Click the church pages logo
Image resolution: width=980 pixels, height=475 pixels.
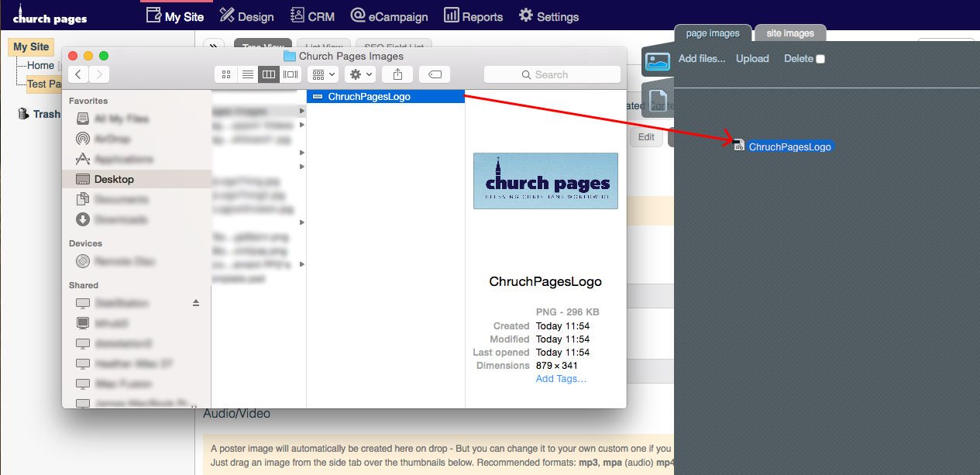(x=50, y=15)
